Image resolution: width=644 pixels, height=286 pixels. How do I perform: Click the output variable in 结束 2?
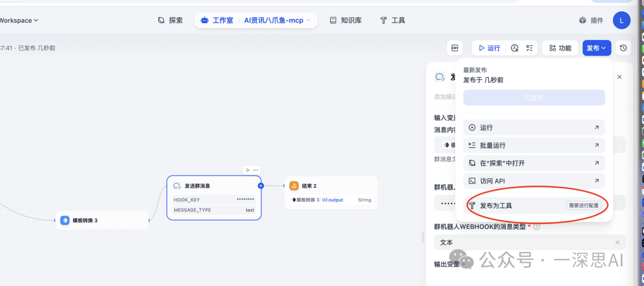[x=333, y=200]
